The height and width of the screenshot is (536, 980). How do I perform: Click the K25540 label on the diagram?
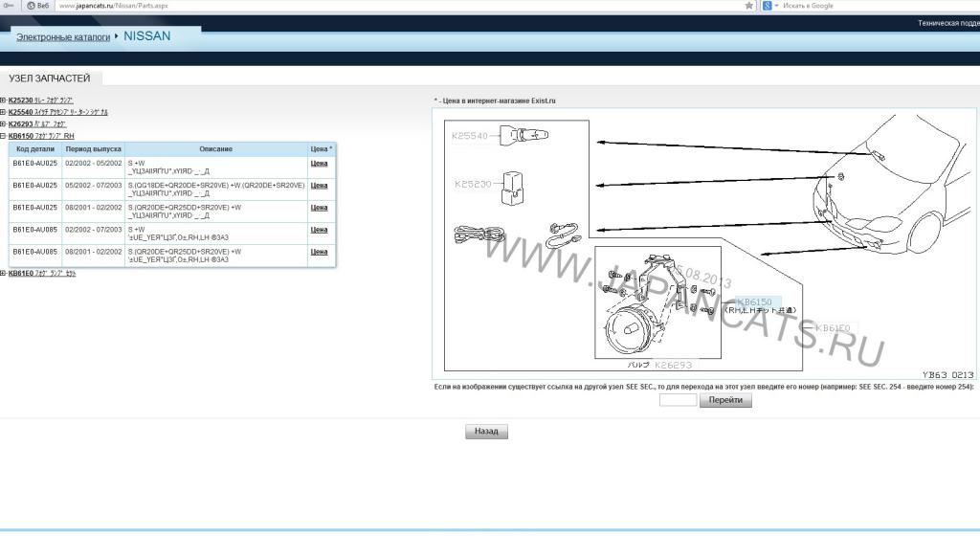click(469, 136)
